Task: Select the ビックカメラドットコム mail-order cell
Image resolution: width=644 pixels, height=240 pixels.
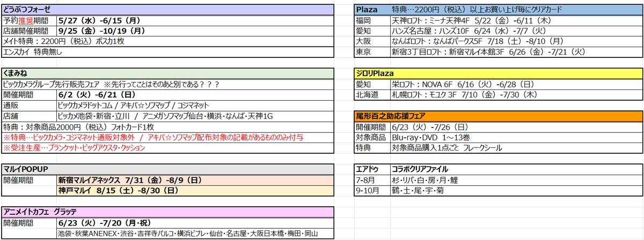Action: (196, 105)
